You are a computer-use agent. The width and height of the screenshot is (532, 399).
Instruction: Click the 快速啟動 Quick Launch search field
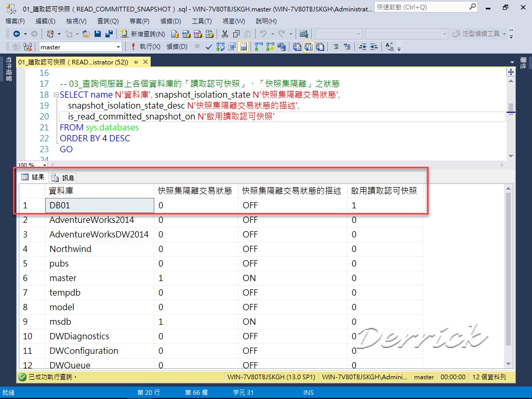(x=426, y=7)
